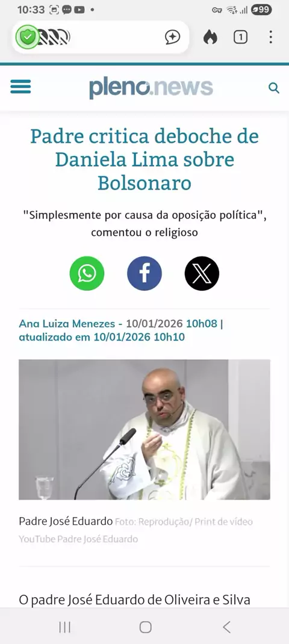Tap the Padre José Eduardo photo
This screenshot has height=644, width=289.
click(x=144, y=430)
